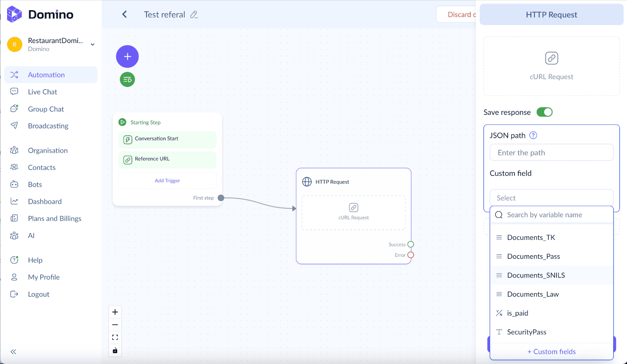This screenshot has width=627, height=364.
Task: Select SecurityPass from the variable list
Action: pos(551,332)
